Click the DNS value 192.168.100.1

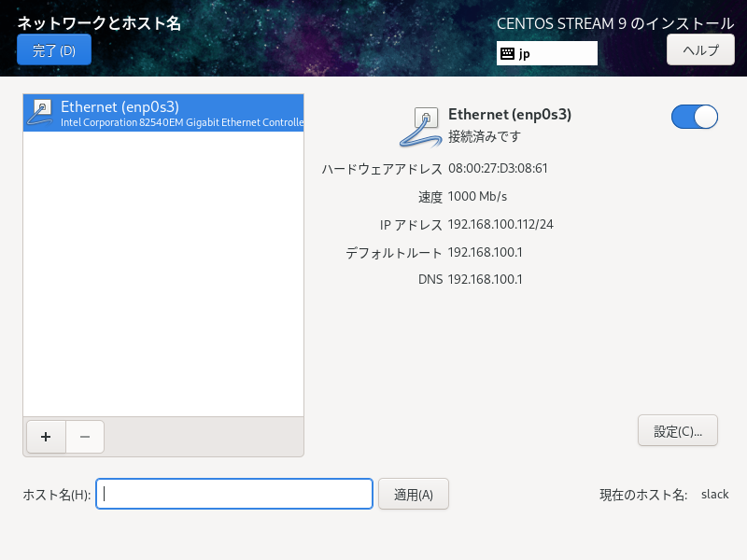coord(485,279)
